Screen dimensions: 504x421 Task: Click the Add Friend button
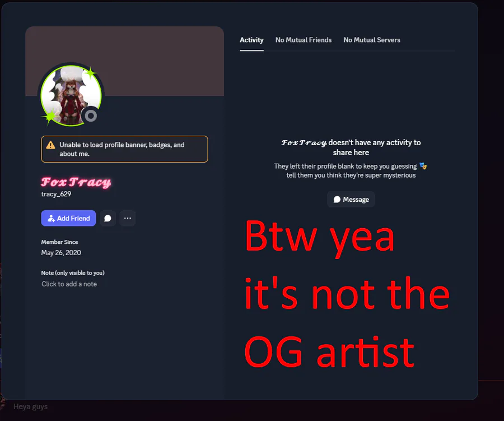point(68,218)
